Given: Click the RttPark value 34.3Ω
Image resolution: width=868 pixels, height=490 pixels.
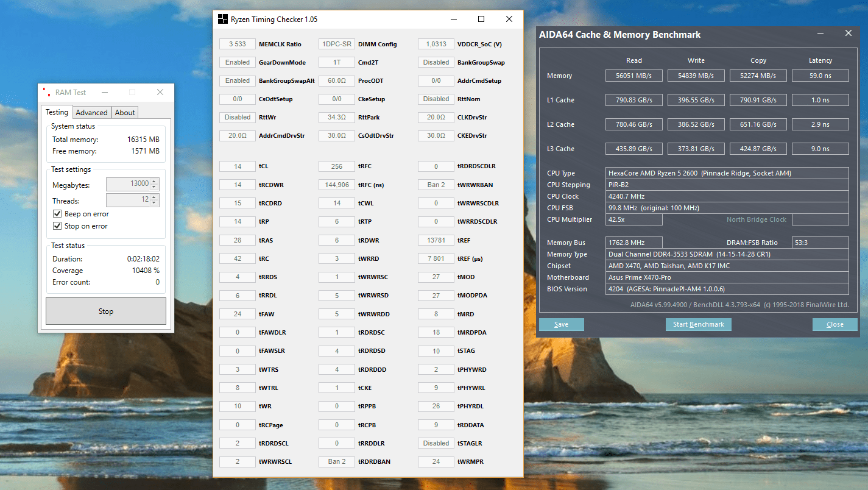Looking at the screenshot, I should click(337, 117).
